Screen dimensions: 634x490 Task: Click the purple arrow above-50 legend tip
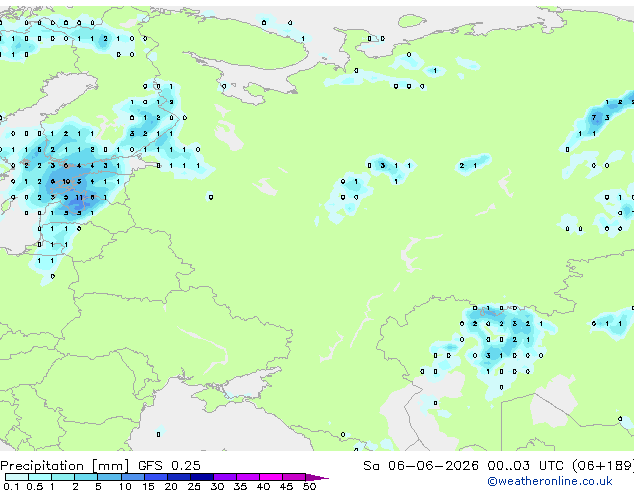pos(317,477)
